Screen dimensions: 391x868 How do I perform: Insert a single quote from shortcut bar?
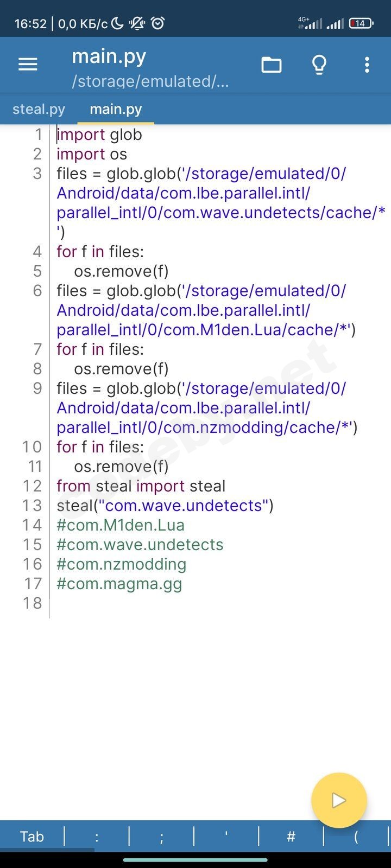coord(226,837)
